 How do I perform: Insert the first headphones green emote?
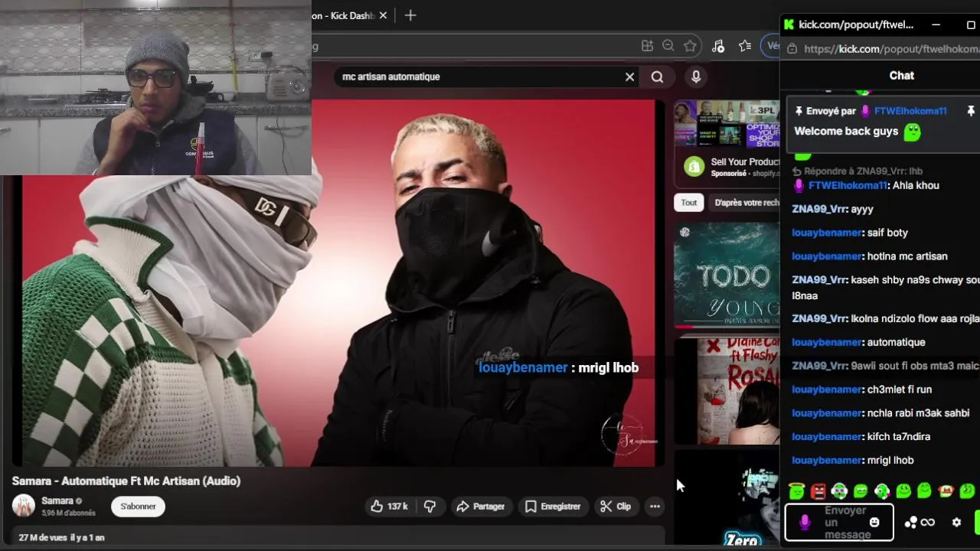point(840,491)
